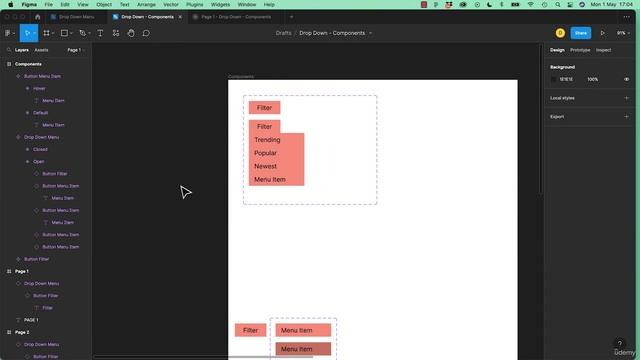Click the Share button
Viewport: 640px width, 360px height.
click(580, 33)
